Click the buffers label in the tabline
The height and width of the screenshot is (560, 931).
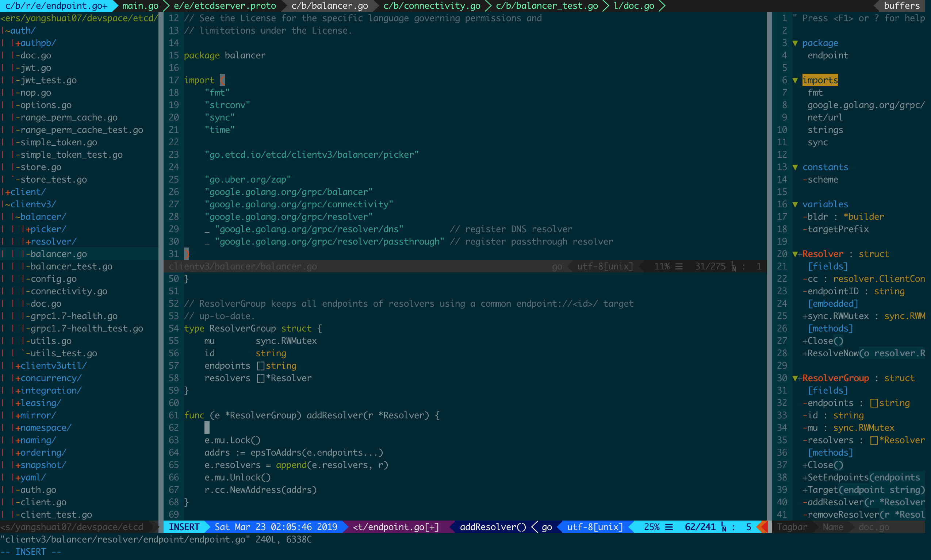pyautogui.click(x=901, y=6)
